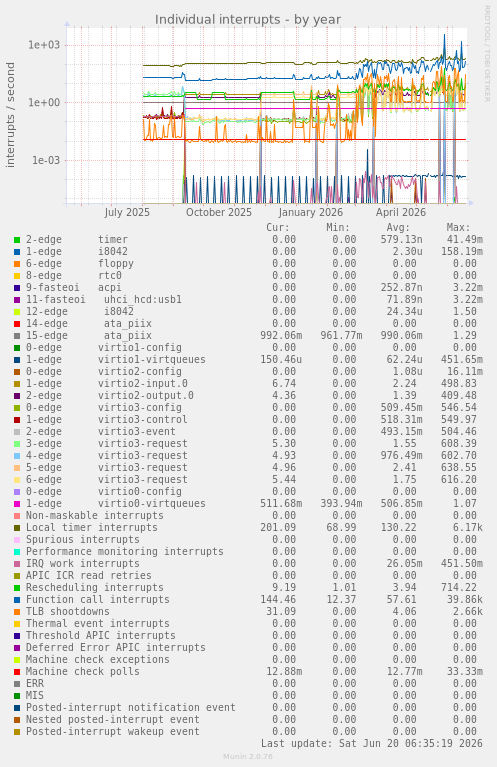Click the swatch for virtio2-output.0

(x=17, y=396)
